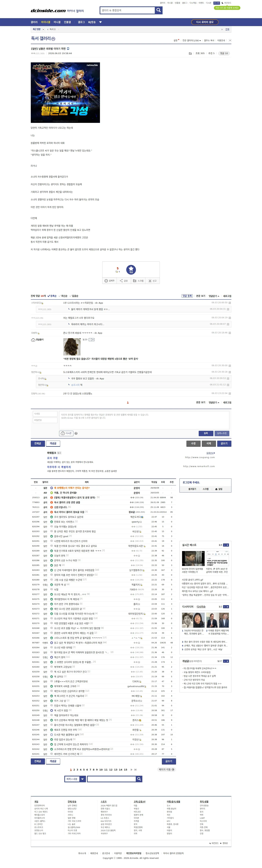Open the 페이지 이동 page jump control
The height and width of the screenshot is (868, 262).
[167, 770]
